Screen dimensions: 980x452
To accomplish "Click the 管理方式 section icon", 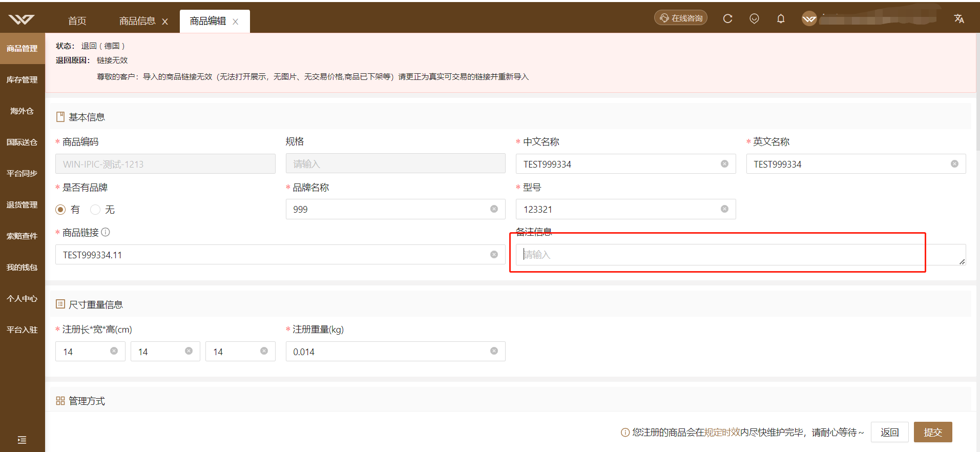I will (60, 401).
